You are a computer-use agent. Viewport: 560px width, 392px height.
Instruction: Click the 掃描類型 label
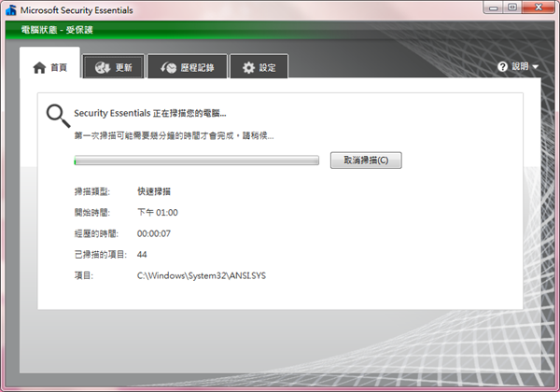(92, 191)
